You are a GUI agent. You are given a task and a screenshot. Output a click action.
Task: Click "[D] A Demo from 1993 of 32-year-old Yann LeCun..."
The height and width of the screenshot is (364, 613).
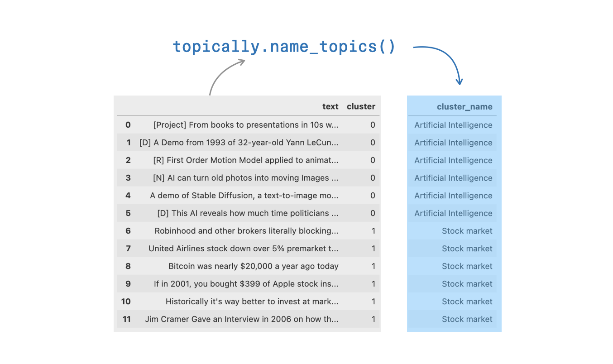click(239, 143)
